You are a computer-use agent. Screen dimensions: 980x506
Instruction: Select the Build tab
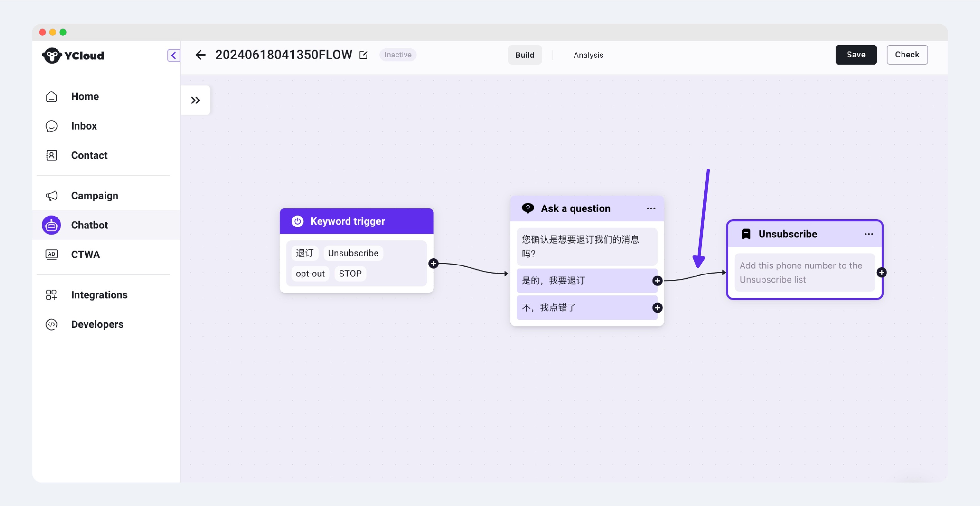(525, 55)
